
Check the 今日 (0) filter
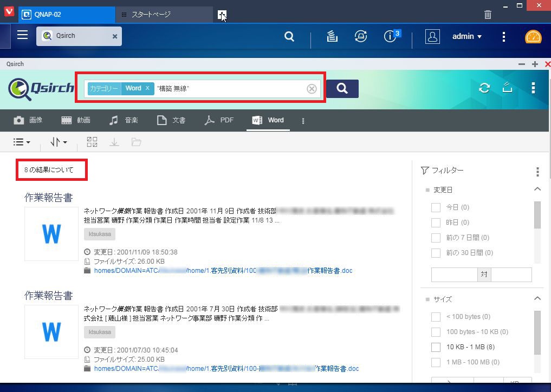click(x=436, y=207)
